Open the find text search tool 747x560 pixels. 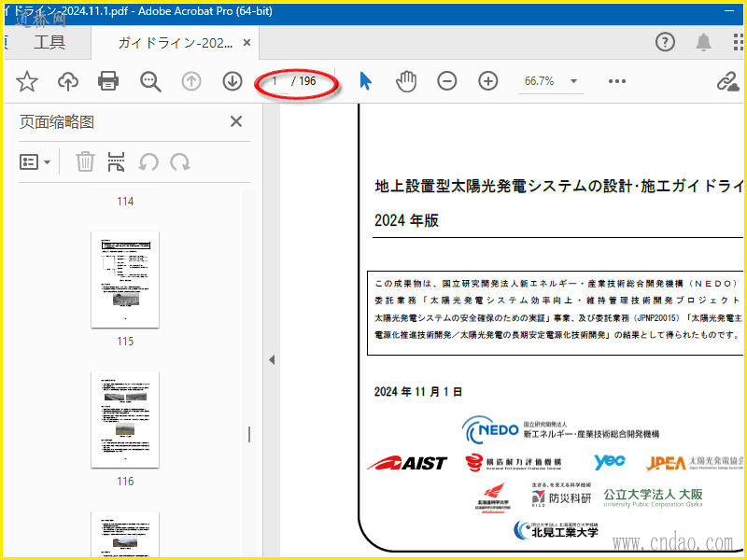(150, 81)
